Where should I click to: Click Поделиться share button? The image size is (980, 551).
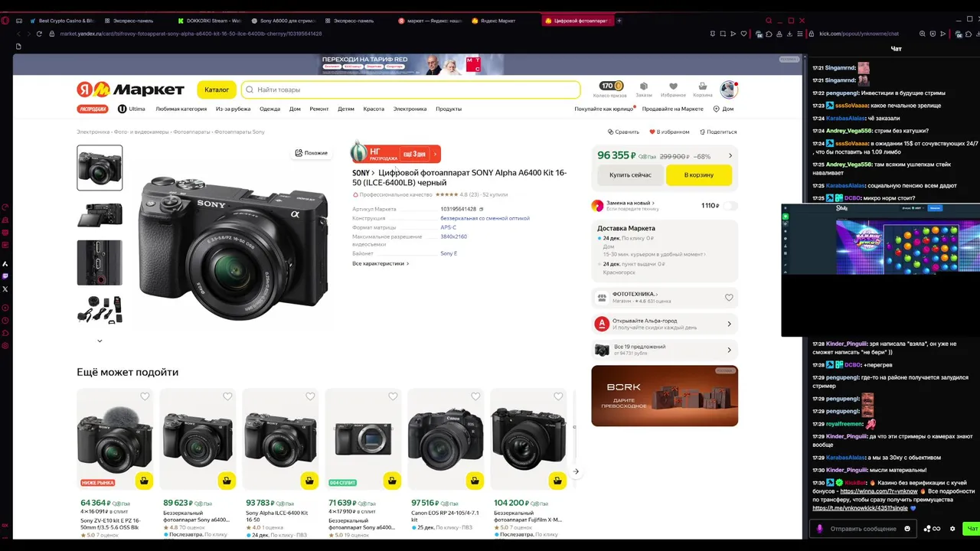tap(717, 132)
